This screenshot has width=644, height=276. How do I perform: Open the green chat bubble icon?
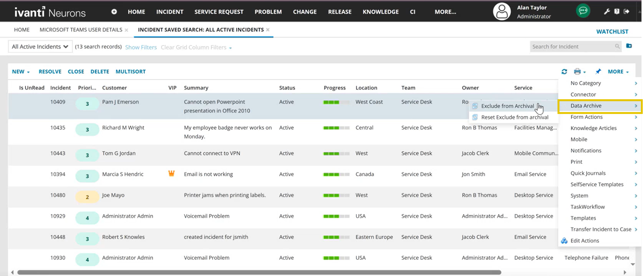tap(583, 11)
